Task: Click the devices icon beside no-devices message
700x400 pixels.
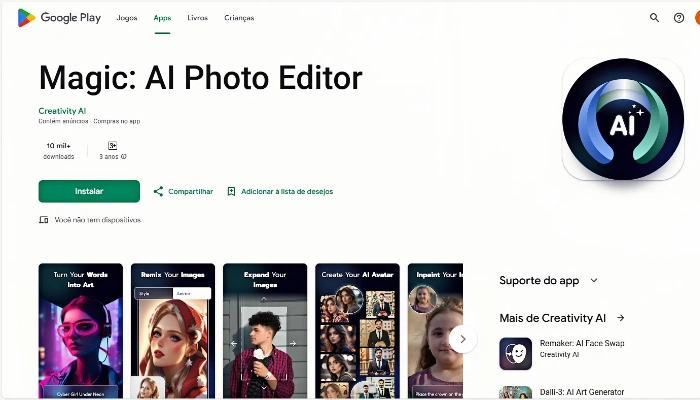Action: 44,220
